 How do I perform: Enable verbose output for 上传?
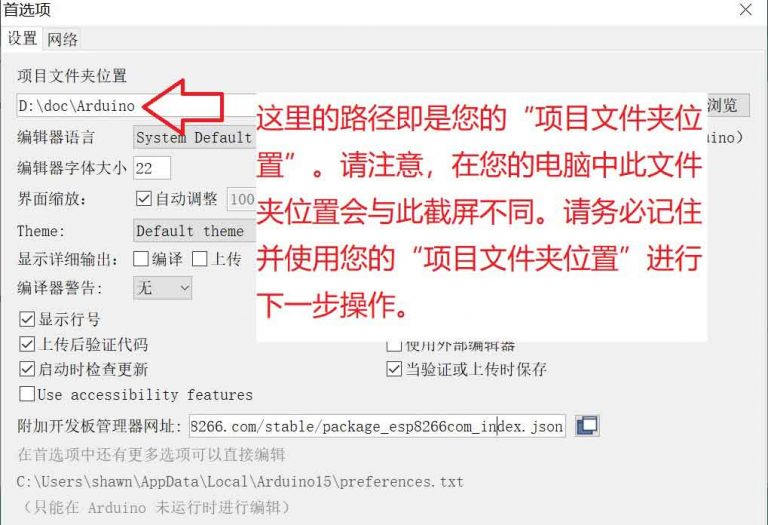[199, 259]
